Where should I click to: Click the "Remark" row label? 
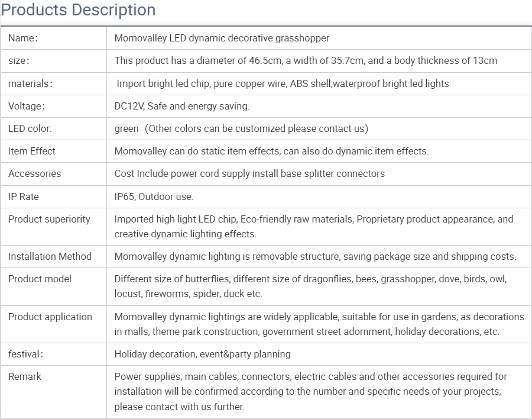25,376
